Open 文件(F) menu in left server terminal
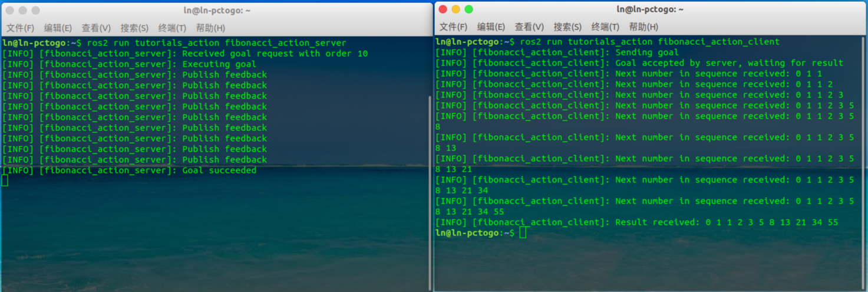This screenshot has height=292, width=868. pos(20,28)
